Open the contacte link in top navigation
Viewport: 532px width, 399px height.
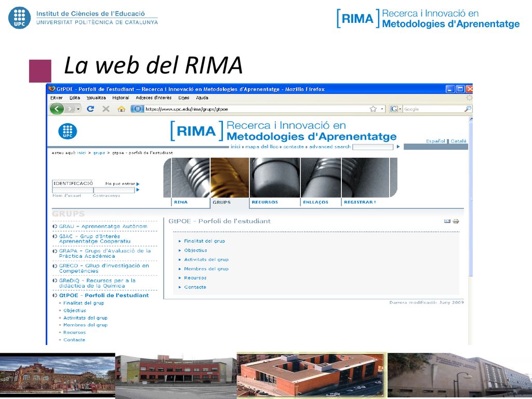(294, 147)
